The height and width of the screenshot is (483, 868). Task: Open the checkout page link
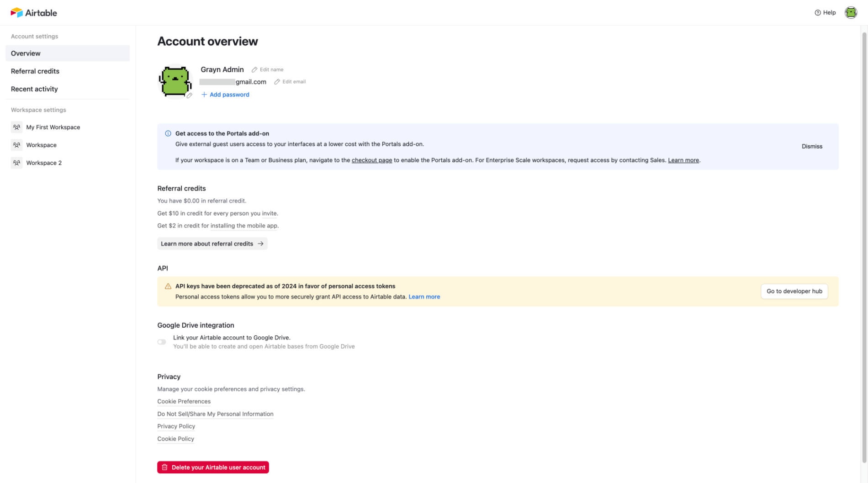pyautogui.click(x=371, y=160)
